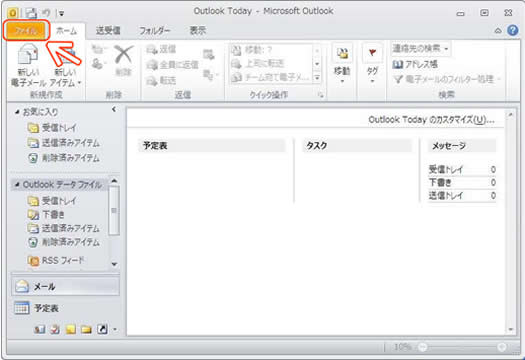Open the アドレス帳 address book
Image resolution: width=525 pixels, height=360 pixels.
[x=415, y=64]
